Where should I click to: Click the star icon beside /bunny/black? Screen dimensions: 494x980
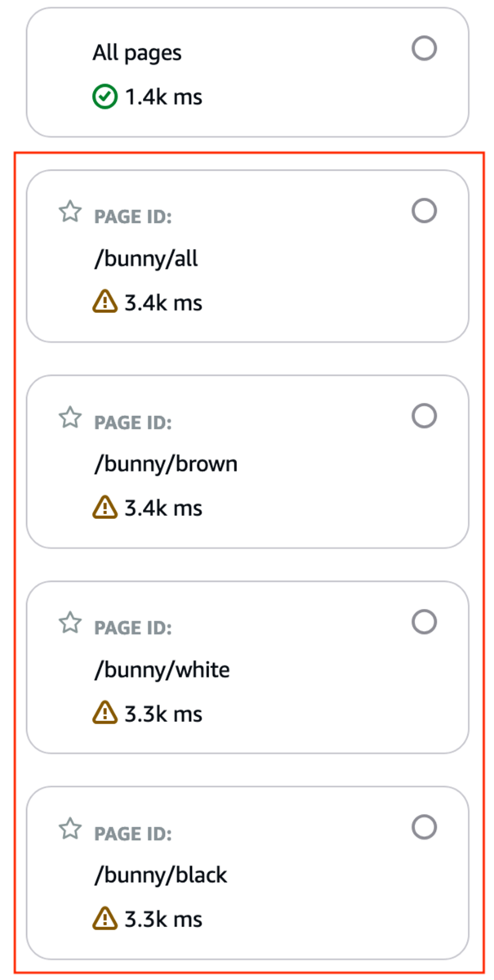70,829
